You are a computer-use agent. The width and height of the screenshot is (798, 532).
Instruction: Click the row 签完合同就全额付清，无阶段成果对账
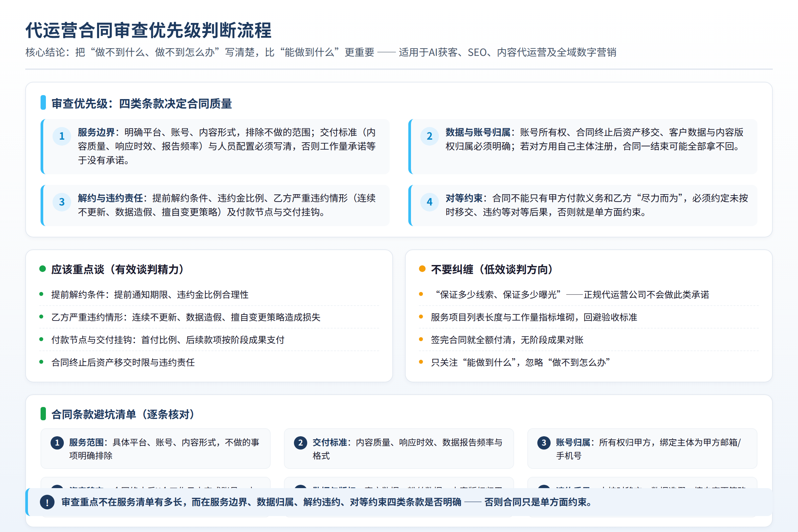589,339
